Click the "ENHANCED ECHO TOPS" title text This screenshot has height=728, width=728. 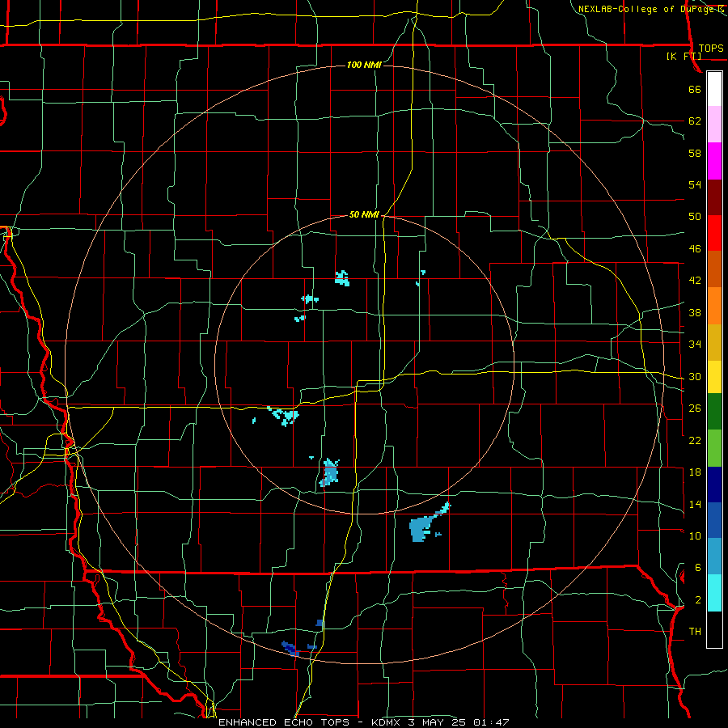[x=284, y=722]
